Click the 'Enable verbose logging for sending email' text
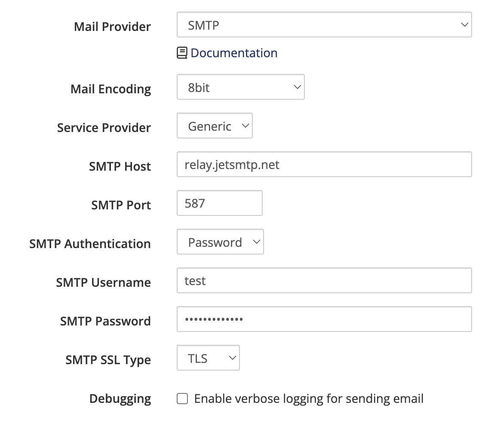The width and height of the screenshot is (497, 448). (309, 399)
